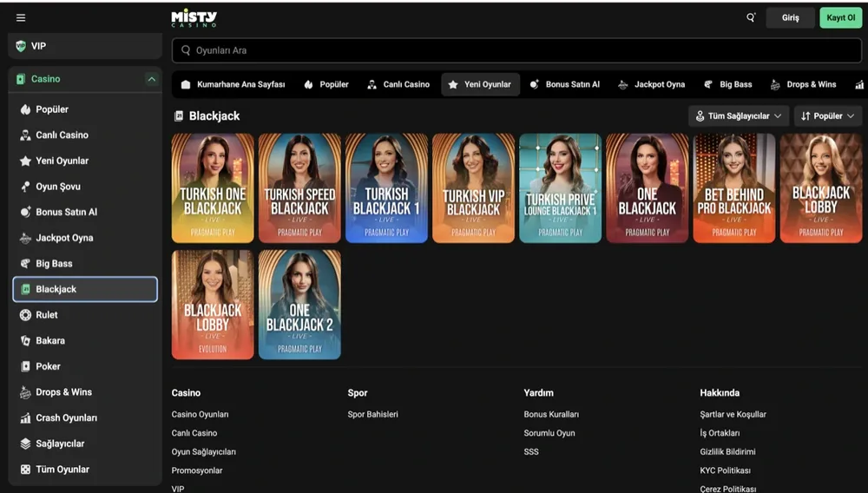
Task: Open the Tüm Sağlayıcılar provider dropdown
Action: coord(739,116)
